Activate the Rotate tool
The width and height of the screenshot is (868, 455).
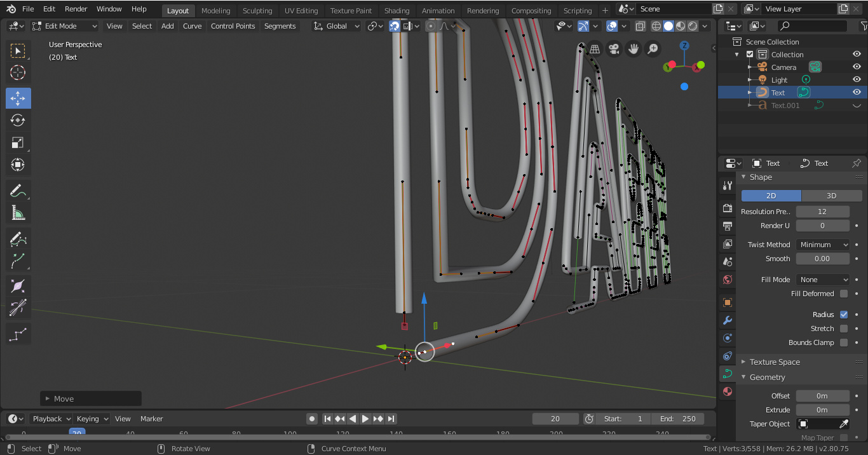coord(18,120)
